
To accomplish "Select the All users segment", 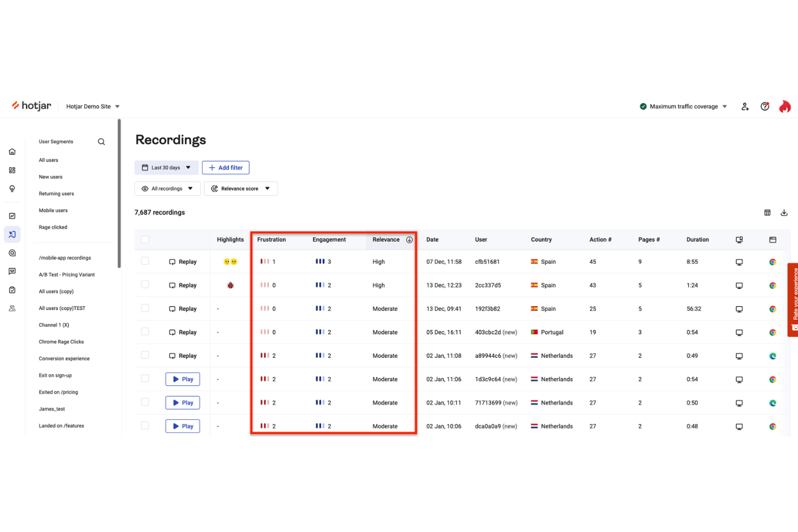I will pyautogui.click(x=49, y=160).
